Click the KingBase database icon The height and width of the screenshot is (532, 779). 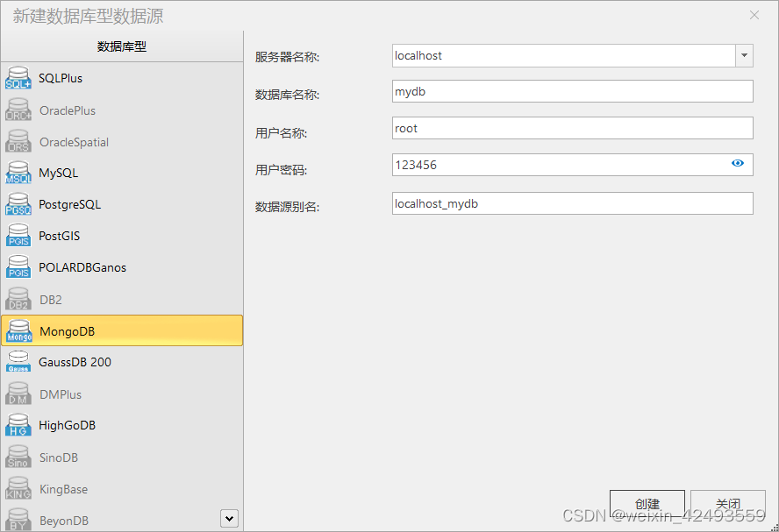pos(18,489)
